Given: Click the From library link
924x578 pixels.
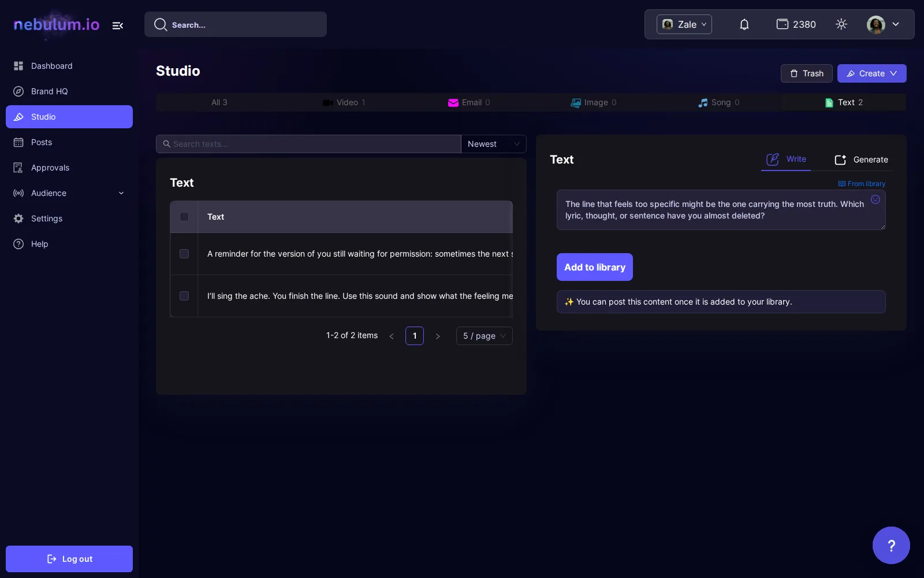Looking at the screenshot, I should point(862,184).
